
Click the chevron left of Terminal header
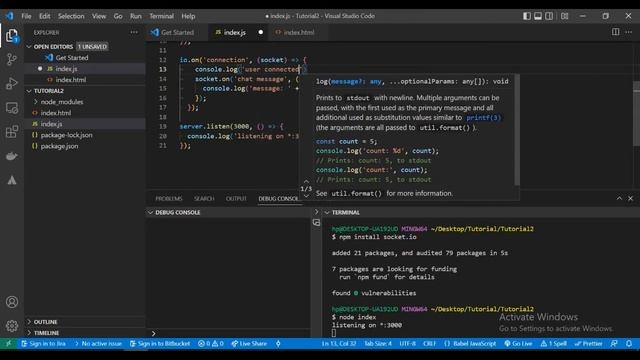coord(316,212)
